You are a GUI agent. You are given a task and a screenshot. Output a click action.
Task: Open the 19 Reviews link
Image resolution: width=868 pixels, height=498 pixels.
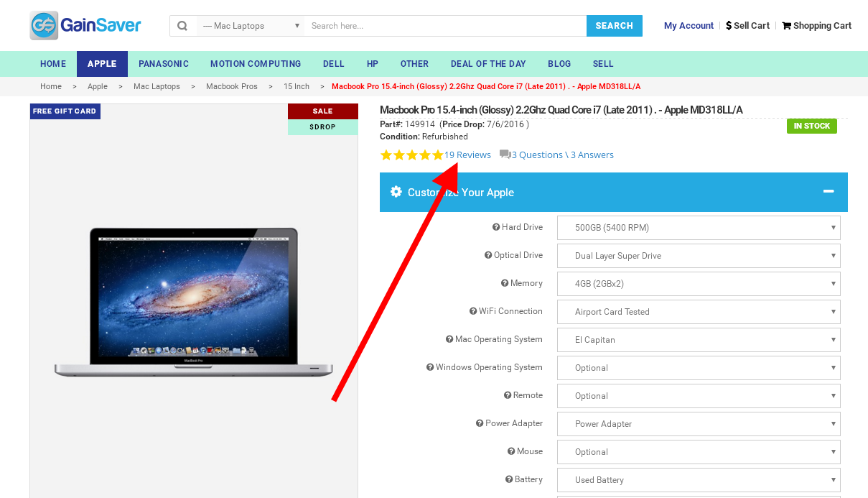point(467,155)
